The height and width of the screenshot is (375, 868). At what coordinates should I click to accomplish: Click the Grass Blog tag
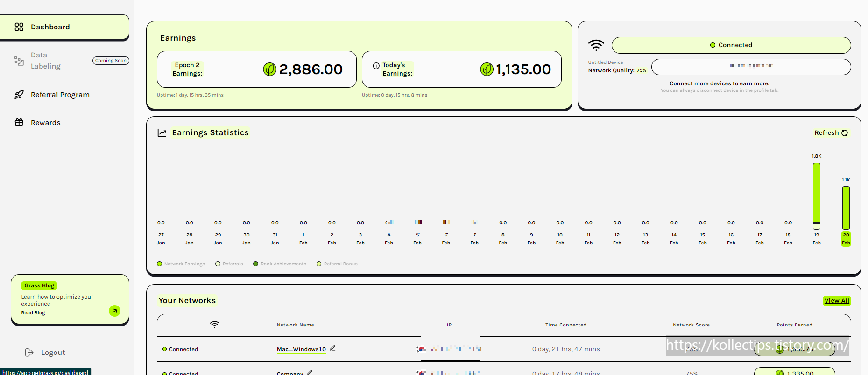39,285
